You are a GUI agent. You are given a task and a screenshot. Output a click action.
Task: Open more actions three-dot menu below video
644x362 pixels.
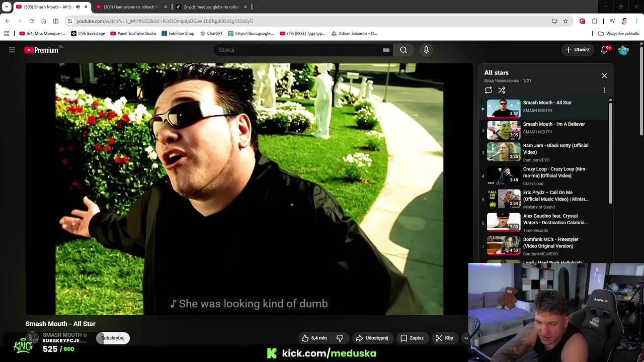point(466,338)
